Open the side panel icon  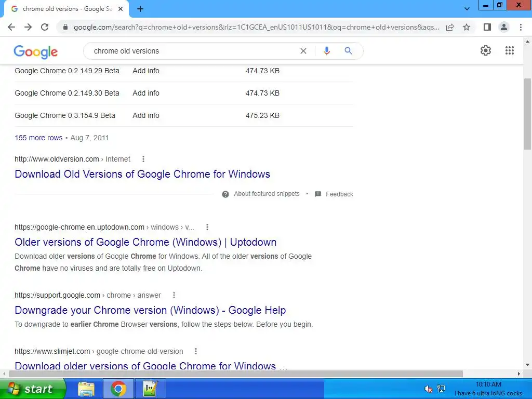tap(487, 27)
